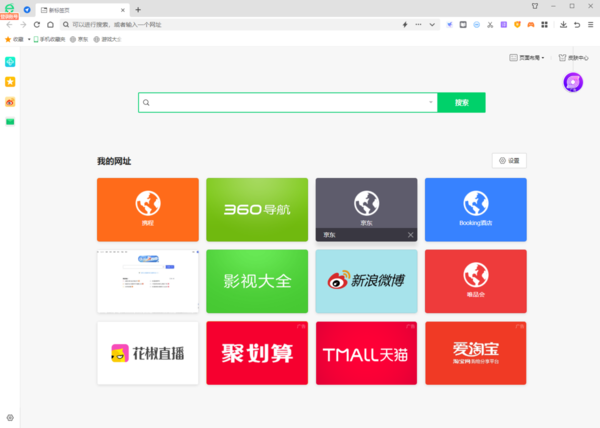This screenshot has width=600, height=428.
Task: Click the lightning speed-mode icon in the address bar
Action: (x=405, y=24)
